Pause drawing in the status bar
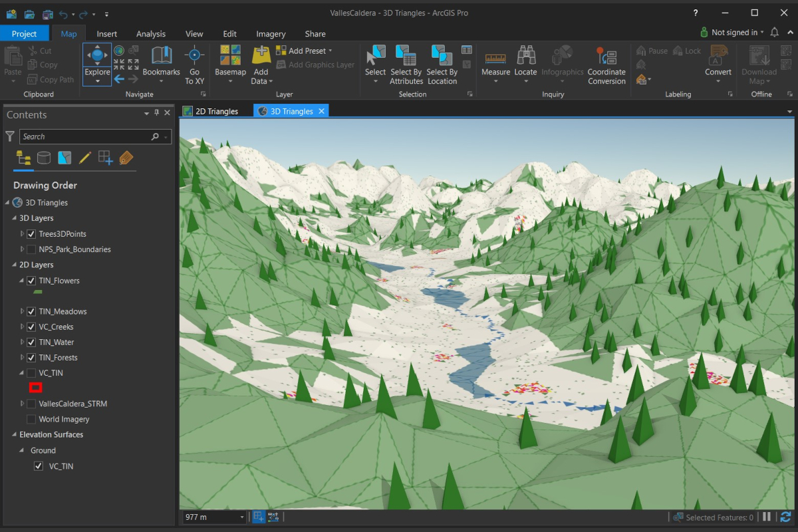Screen dimensions: 798x532 click(767, 517)
